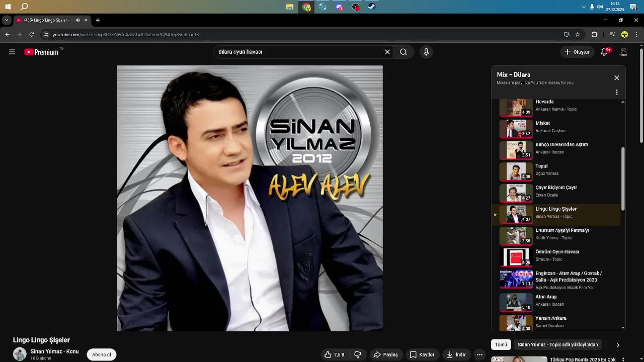Save video with Kaydet button

(422, 354)
